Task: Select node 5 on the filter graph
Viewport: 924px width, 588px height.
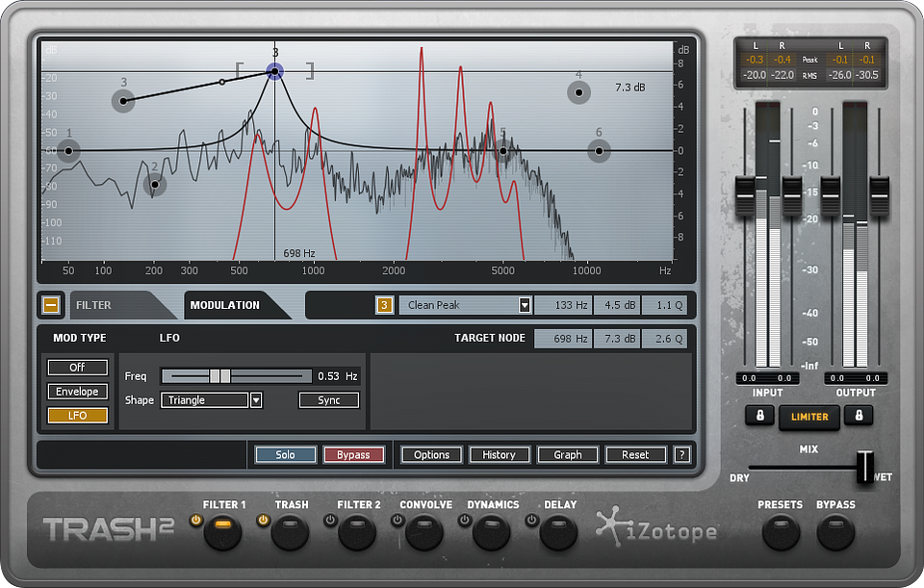Action: coord(504,150)
